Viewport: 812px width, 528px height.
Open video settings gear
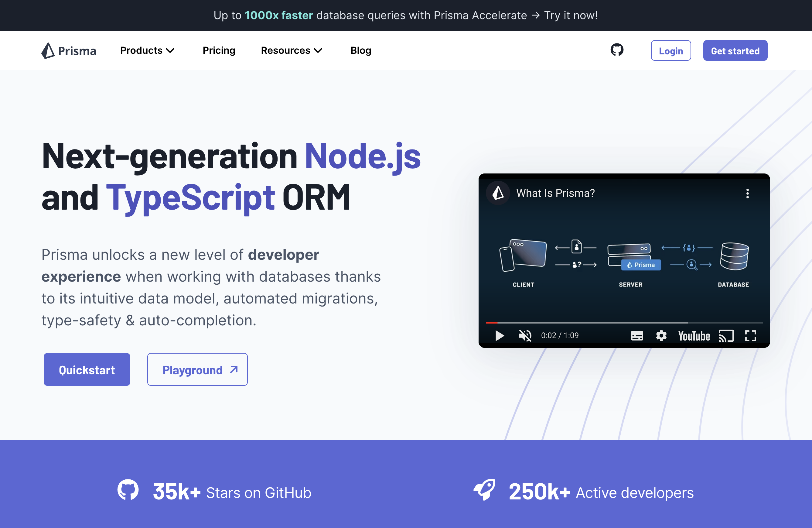tap(661, 336)
